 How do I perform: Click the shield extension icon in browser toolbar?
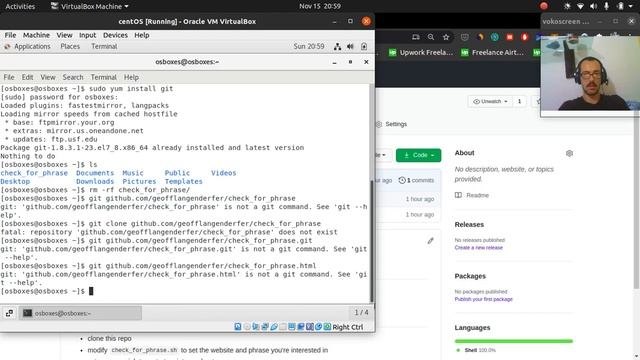[464, 37]
